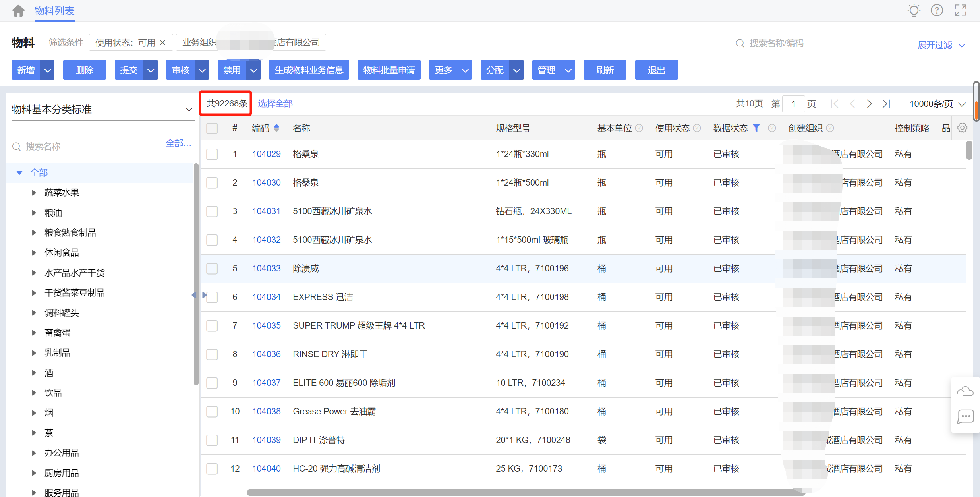Expand the 蔬菜水果 tree node
This screenshot has width=980, height=497.
pyautogui.click(x=34, y=193)
